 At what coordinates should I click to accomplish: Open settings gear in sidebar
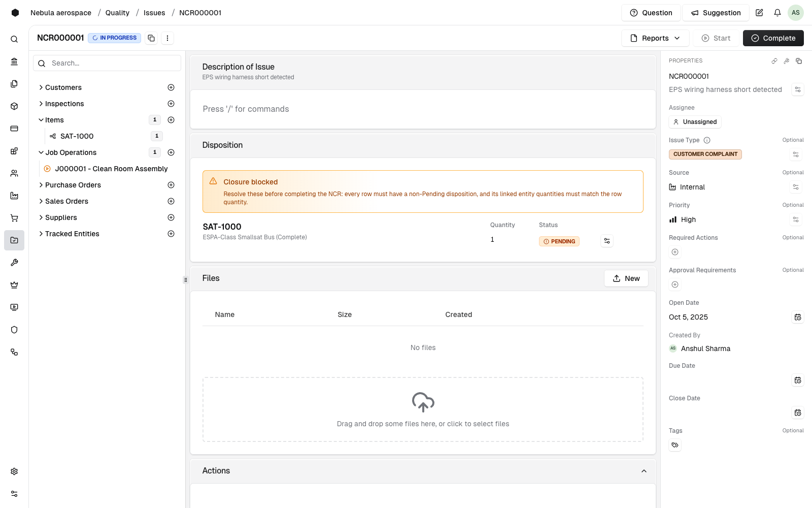pos(14,471)
